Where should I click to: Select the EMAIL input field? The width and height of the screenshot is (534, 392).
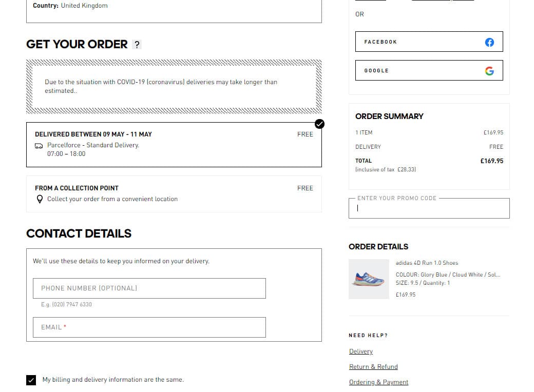tap(149, 327)
